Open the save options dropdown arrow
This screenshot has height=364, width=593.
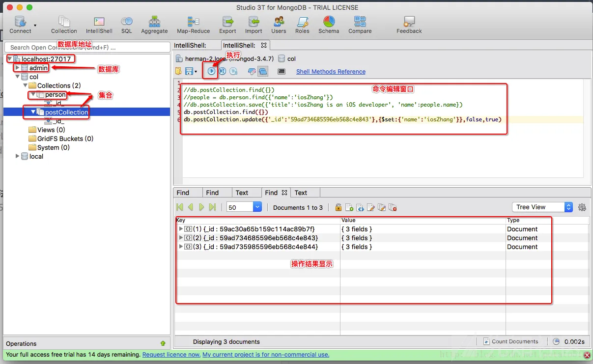coord(196,72)
